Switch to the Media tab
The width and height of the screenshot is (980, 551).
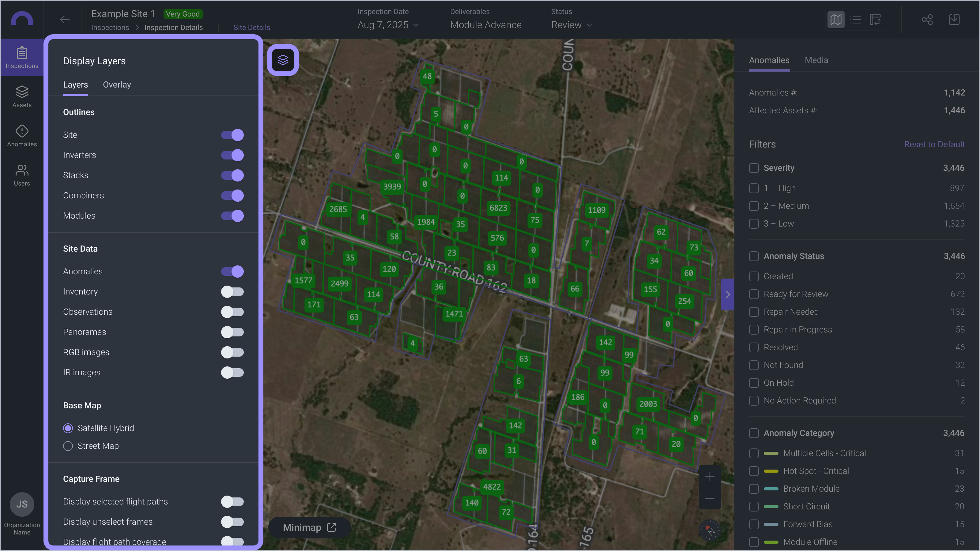816,60
